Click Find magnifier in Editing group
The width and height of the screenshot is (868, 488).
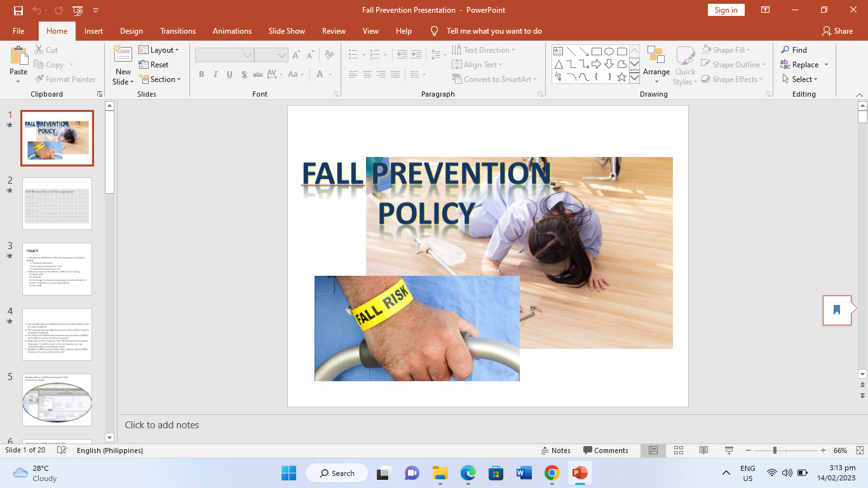794,50
